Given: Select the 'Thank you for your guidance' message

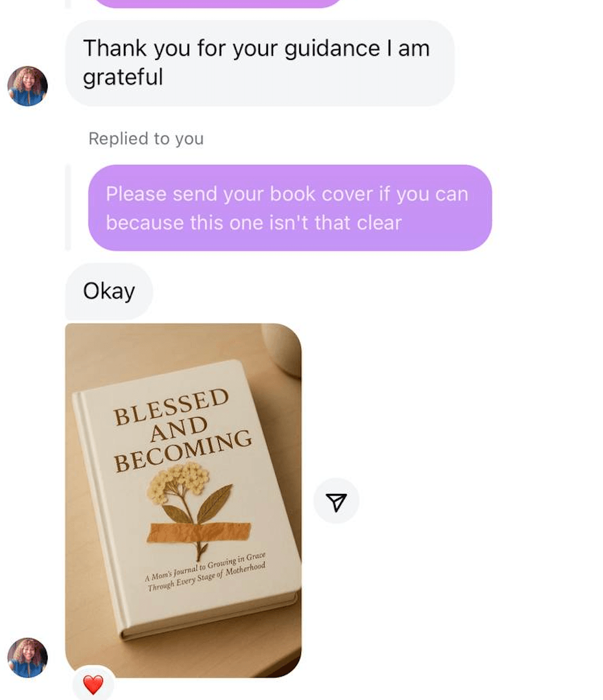Looking at the screenshot, I should [x=259, y=63].
